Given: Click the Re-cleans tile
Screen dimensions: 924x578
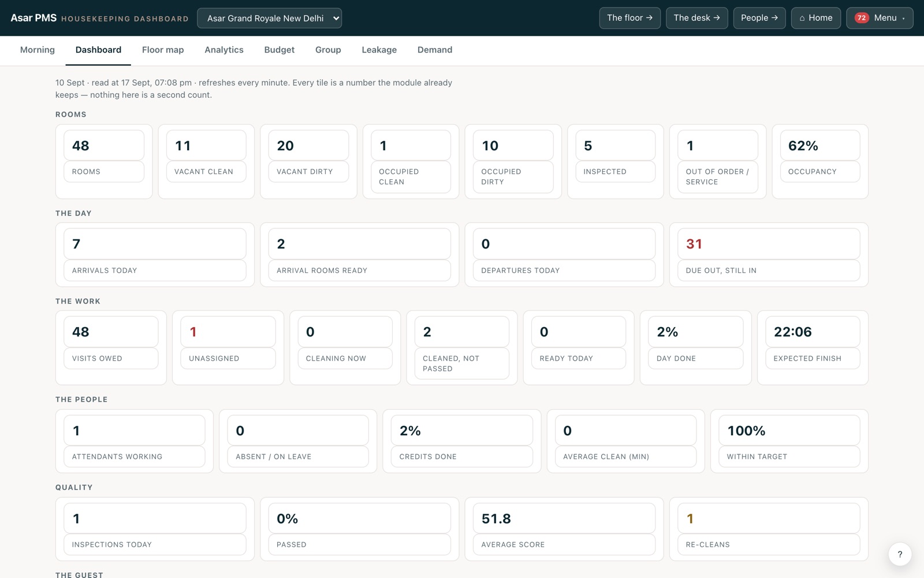Looking at the screenshot, I should 769,529.
